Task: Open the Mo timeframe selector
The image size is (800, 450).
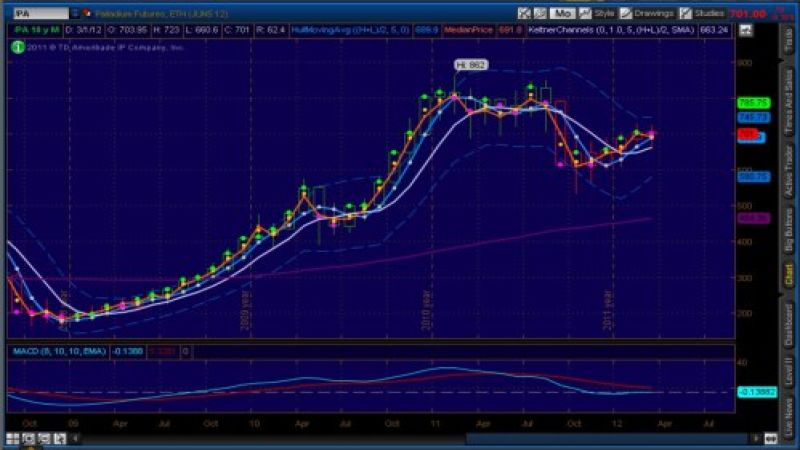Action: click(x=562, y=13)
